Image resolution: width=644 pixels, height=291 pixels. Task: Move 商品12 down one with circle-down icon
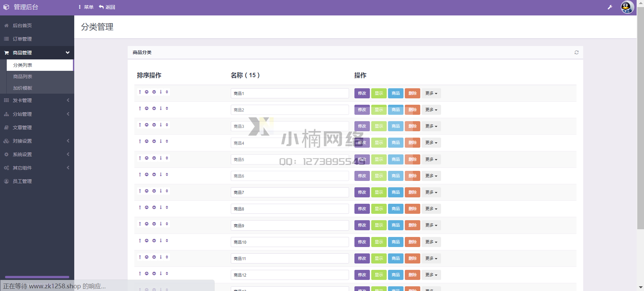pos(154,274)
